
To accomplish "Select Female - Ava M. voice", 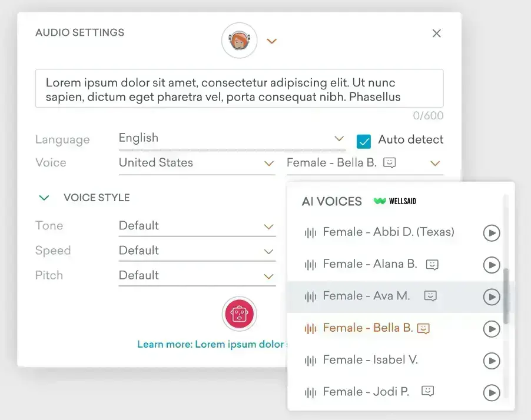I will coord(366,296).
